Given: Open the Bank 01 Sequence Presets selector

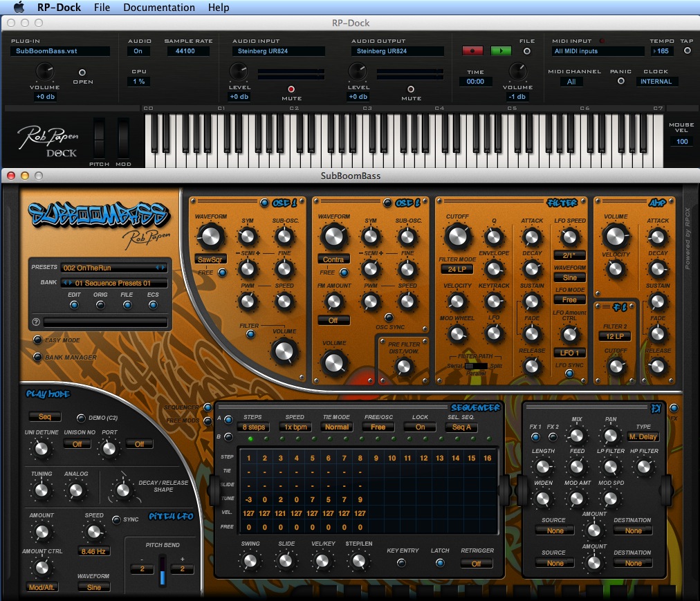Looking at the screenshot, I should point(114,283).
